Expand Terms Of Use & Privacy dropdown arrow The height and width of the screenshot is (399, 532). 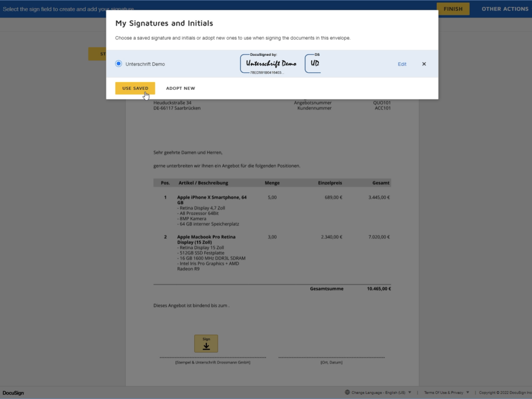(x=467, y=393)
